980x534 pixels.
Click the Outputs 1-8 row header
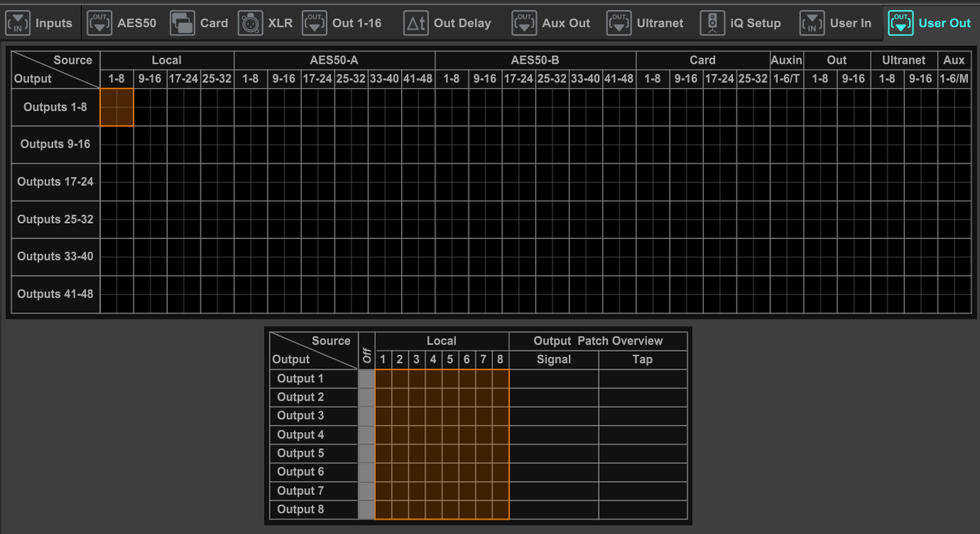[x=55, y=107]
